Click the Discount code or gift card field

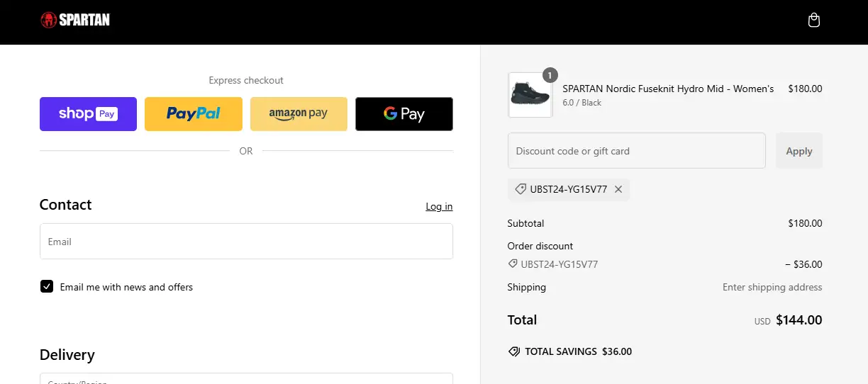pyautogui.click(x=636, y=151)
